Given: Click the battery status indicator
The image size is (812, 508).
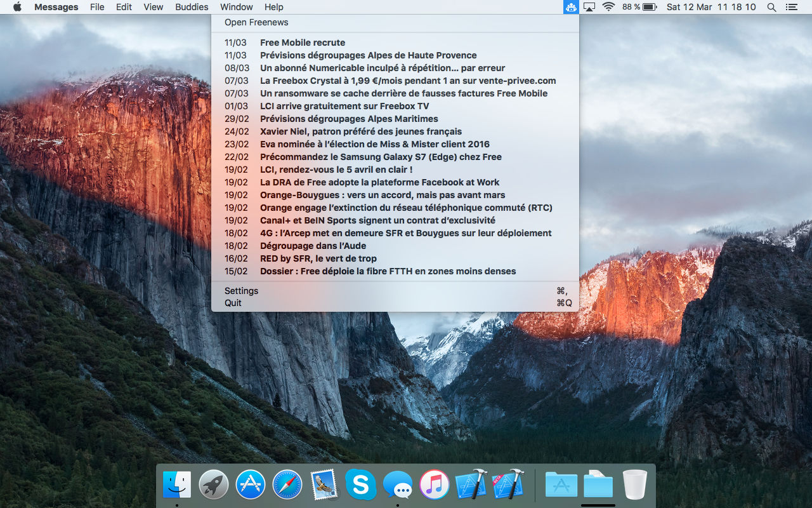Looking at the screenshot, I should point(639,7).
